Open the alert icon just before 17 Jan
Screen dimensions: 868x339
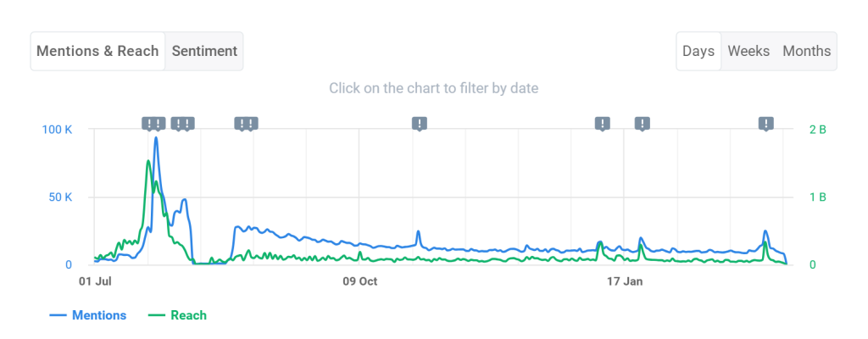(603, 124)
